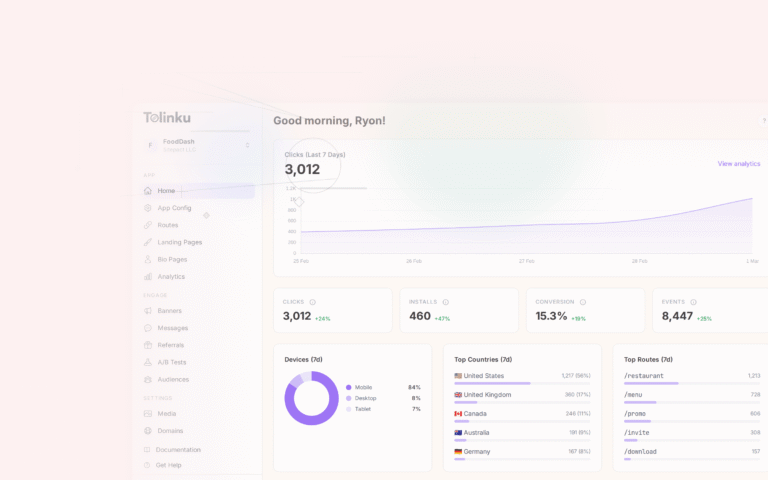Open App Config menu item

tap(198, 208)
